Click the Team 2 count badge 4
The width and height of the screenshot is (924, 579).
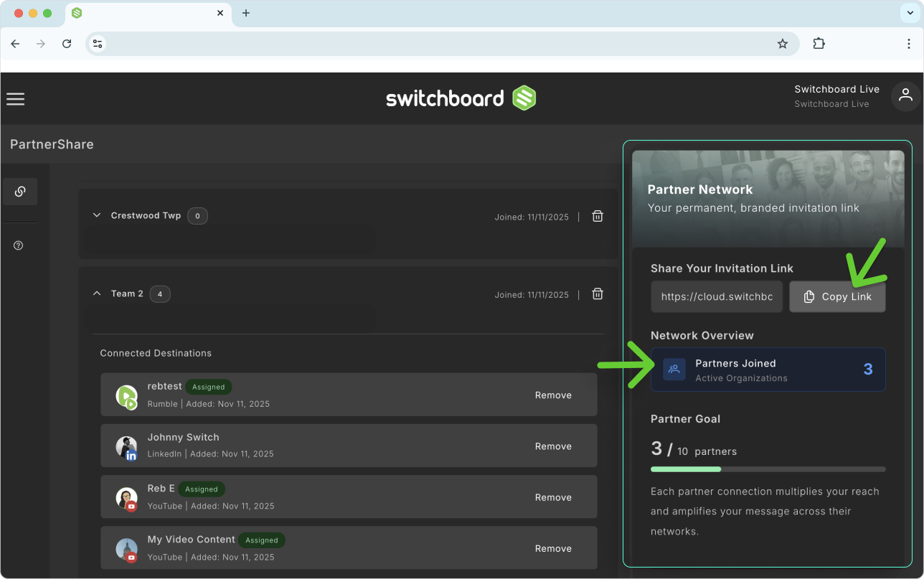pos(160,293)
